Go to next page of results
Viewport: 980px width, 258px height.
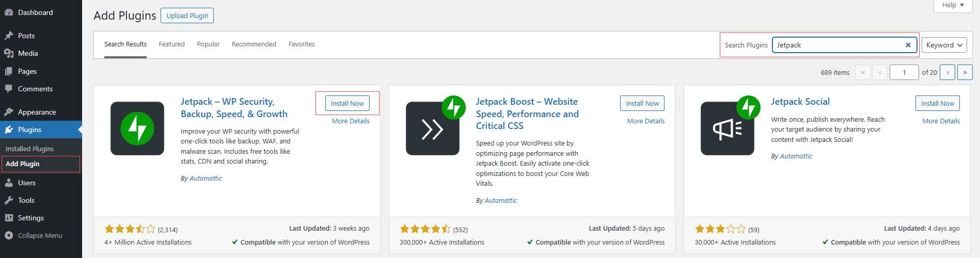point(947,72)
